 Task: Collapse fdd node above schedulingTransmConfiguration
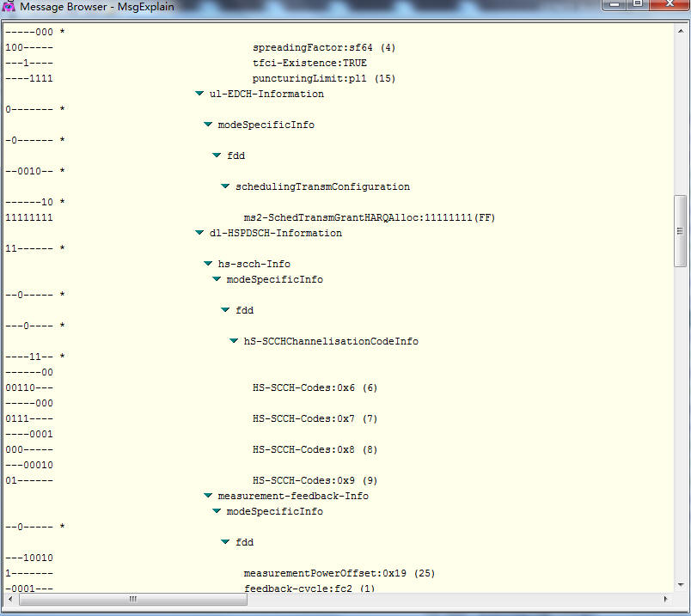click(x=217, y=156)
